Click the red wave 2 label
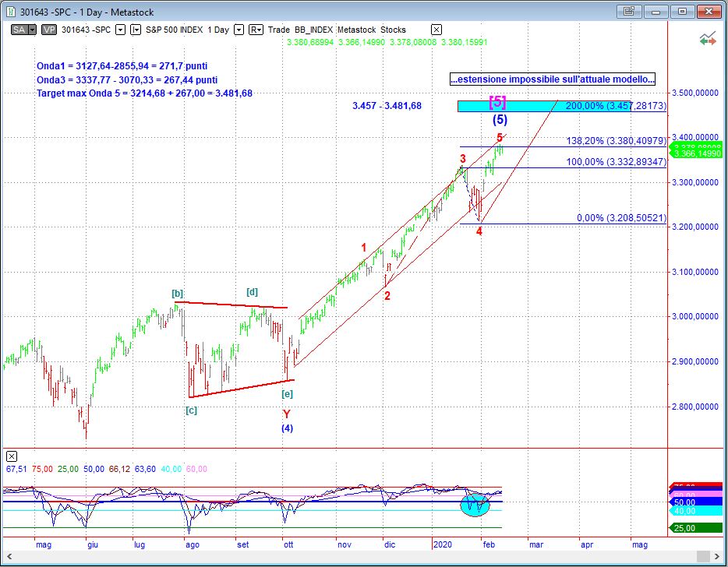This screenshot has width=728, height=567. click(387, 295)
